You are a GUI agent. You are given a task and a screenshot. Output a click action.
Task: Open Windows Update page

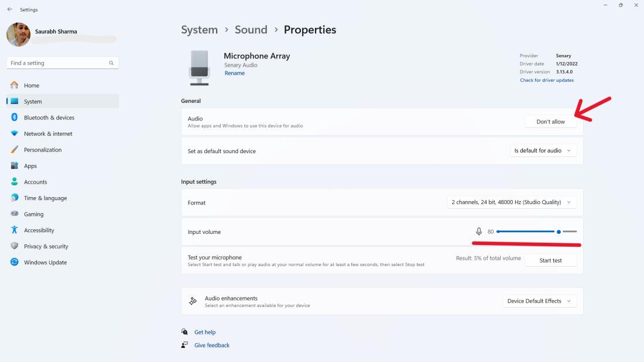[45, 263]
